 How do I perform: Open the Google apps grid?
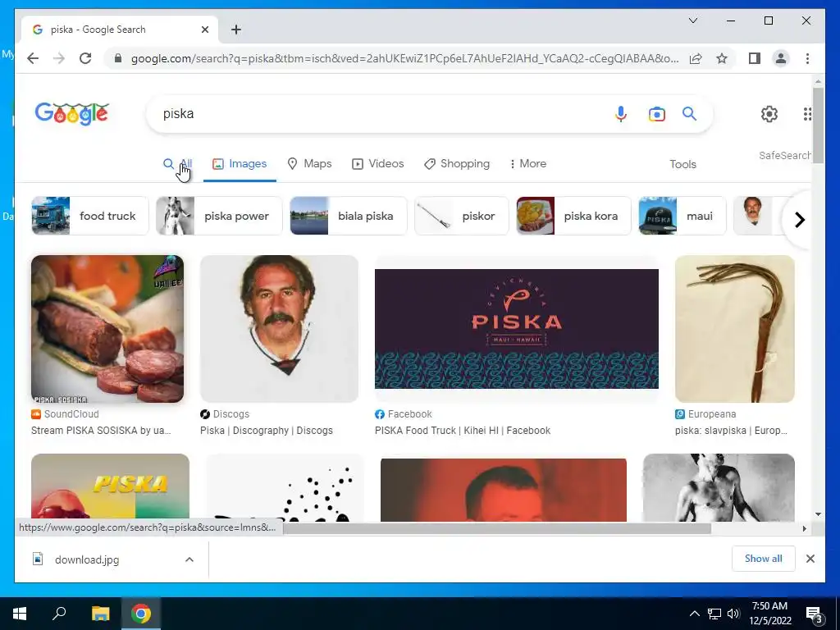(807, 113)
